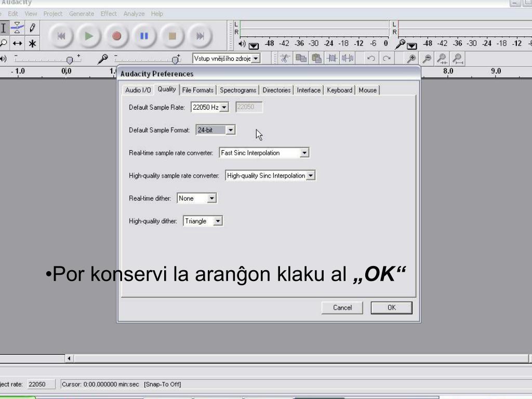Click the "Audacity Preferences" dialog title
Screen dimensions: 532x399
pyautogui.click(x=157, y=74)
